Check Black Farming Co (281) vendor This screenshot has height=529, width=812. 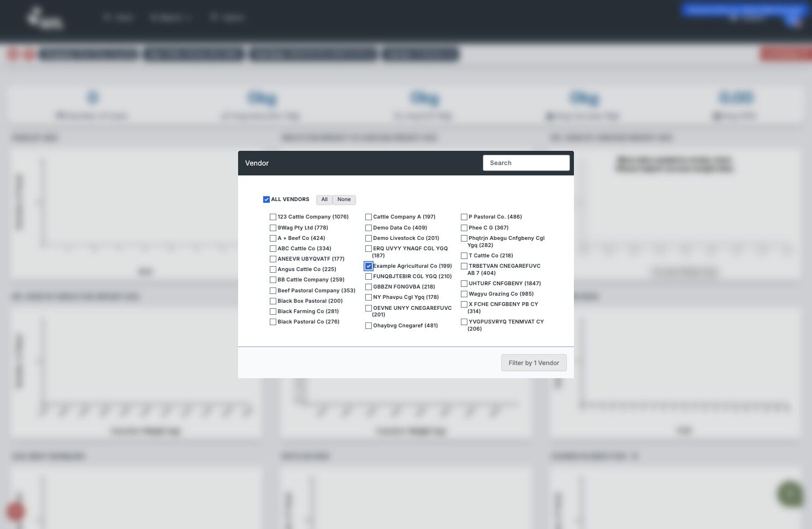coord(273,311)
